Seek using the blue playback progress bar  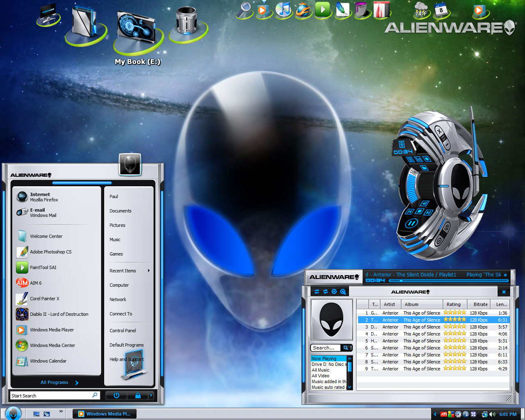coord(448,281)
